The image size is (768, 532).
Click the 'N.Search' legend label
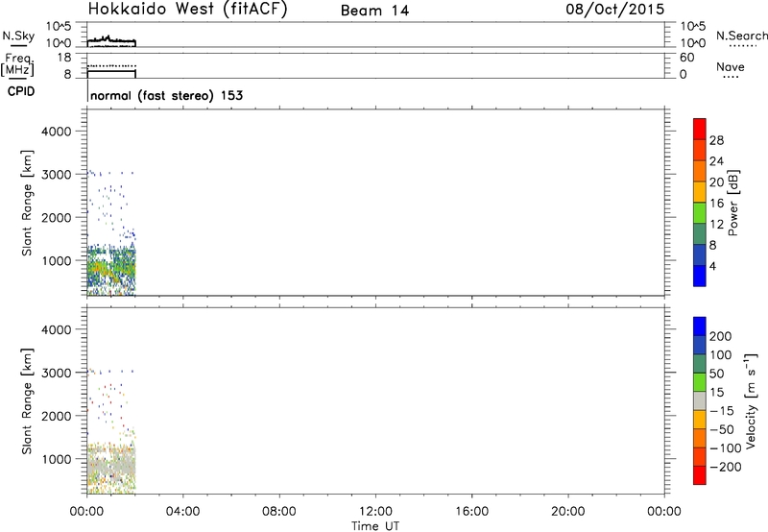point(741,36)
